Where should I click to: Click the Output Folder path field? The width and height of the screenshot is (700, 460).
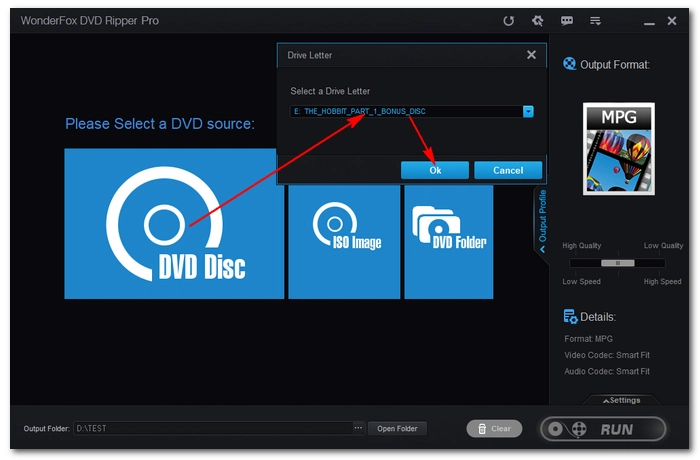click(x=212, y=428)
